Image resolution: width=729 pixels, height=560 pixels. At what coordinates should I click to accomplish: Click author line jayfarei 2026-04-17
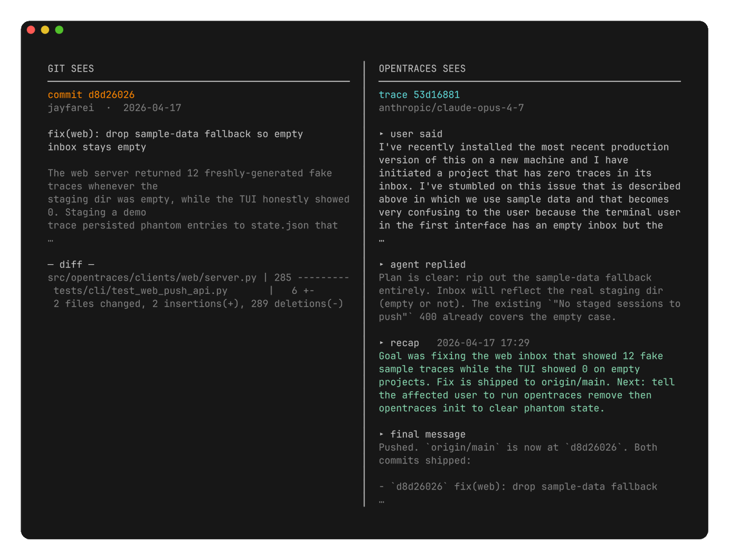pyautogui.click(x=115, y=108)
